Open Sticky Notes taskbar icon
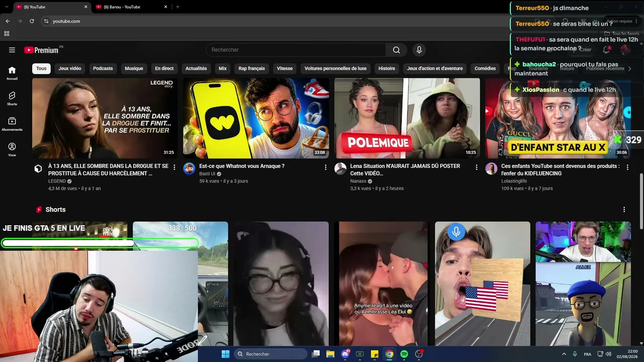The image size is (644, 362). [374, 354]
